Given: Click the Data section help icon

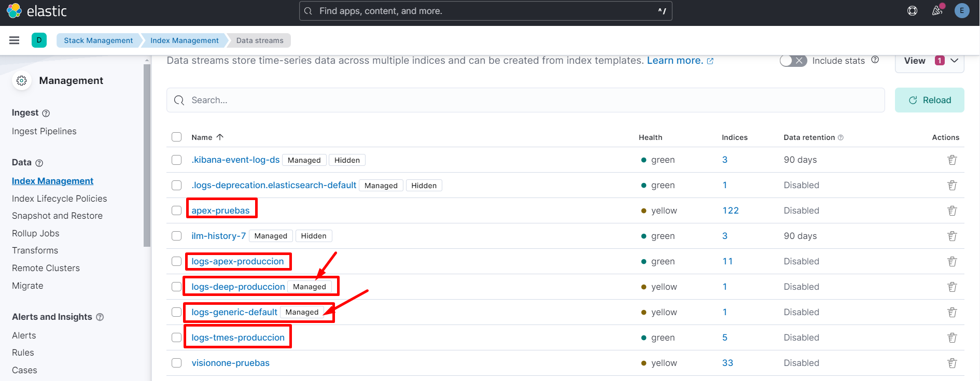Looking at the screenshot, I should click(39, 163).
